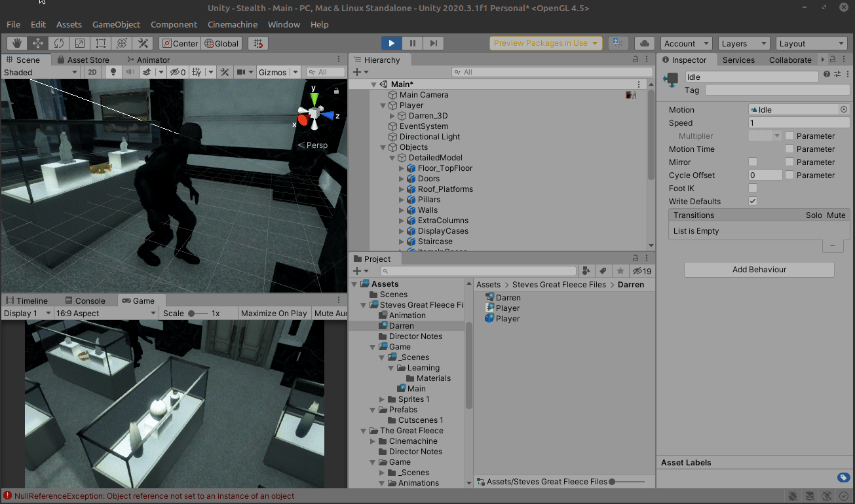Open Collab cloud services icon
The height and width of the screenshot is (504, 855).
[645, 43]
